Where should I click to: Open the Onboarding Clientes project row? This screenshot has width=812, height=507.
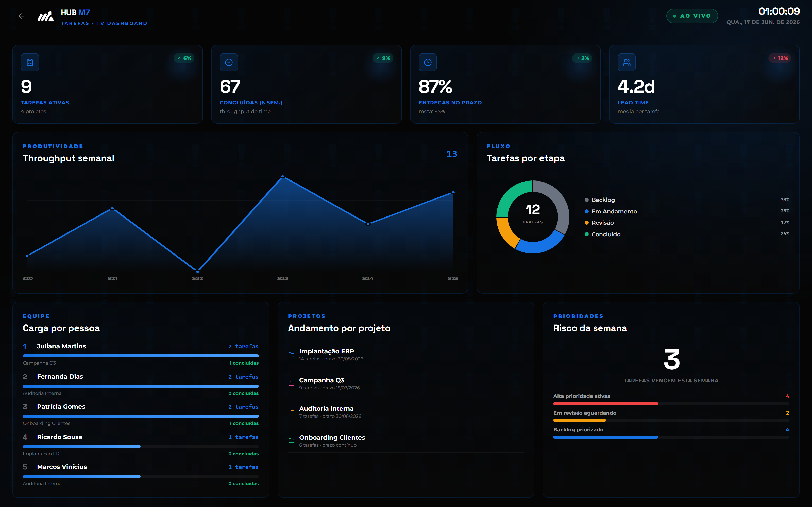pos(406,441)
